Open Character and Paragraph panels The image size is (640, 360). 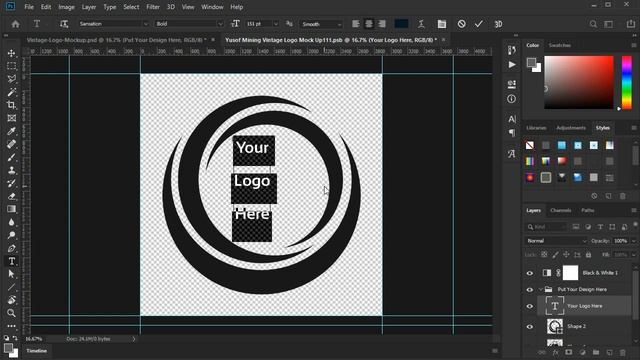(442, 24)
